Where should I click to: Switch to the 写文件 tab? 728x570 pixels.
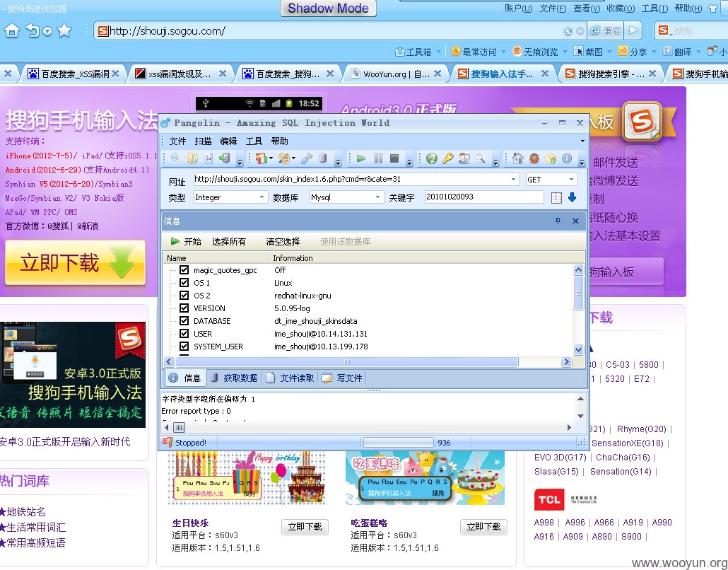pos(343,378)
